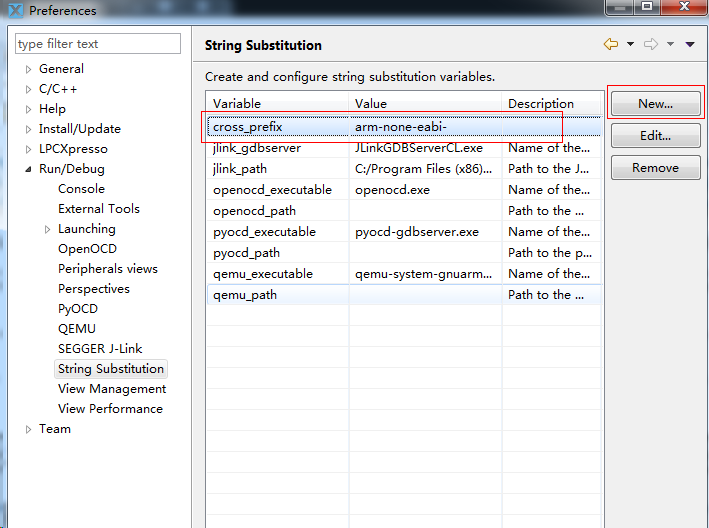Select the SEGGER J-Link preferences page
This screenshot has height=528, width=709.
100,349
